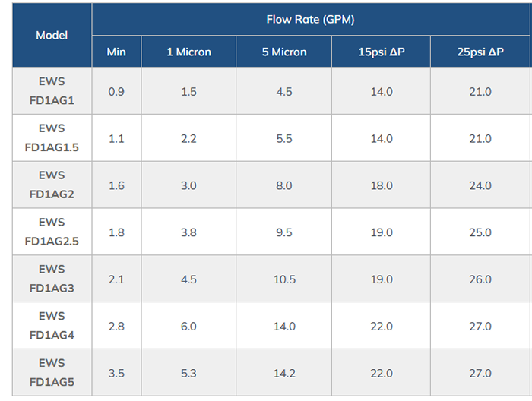Select the 18.0 value in 15psi column

(381, 186)
